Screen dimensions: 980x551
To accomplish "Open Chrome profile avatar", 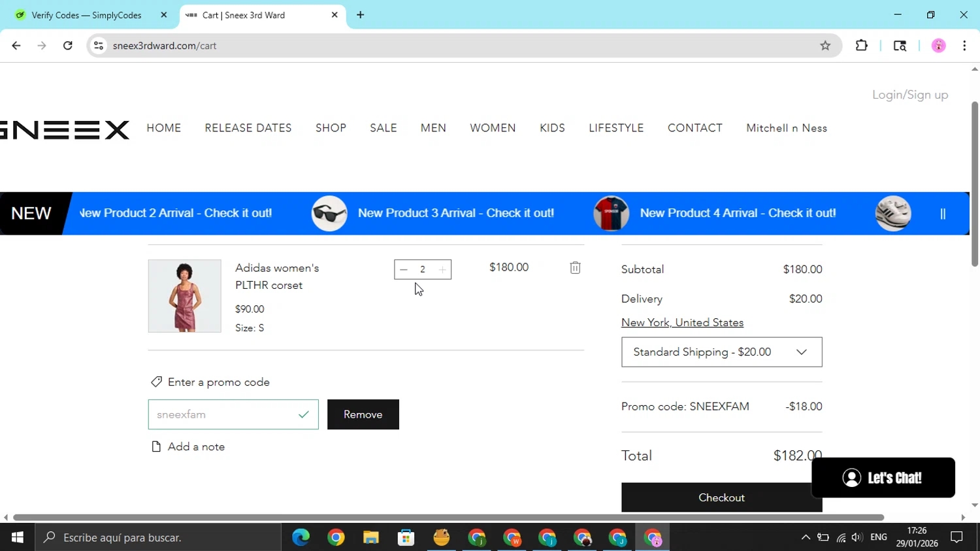I will pos(939,46).
